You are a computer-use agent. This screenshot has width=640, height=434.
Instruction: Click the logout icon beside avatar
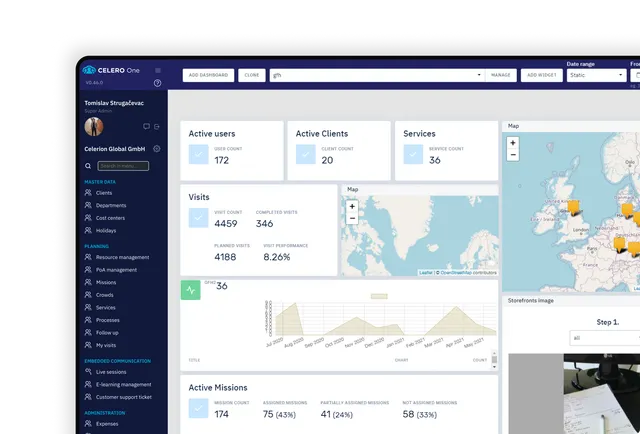pos(156,127)
